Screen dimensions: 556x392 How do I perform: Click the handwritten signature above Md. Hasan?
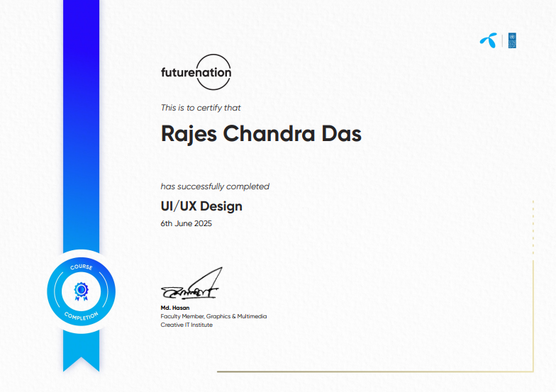coord(191,284)
